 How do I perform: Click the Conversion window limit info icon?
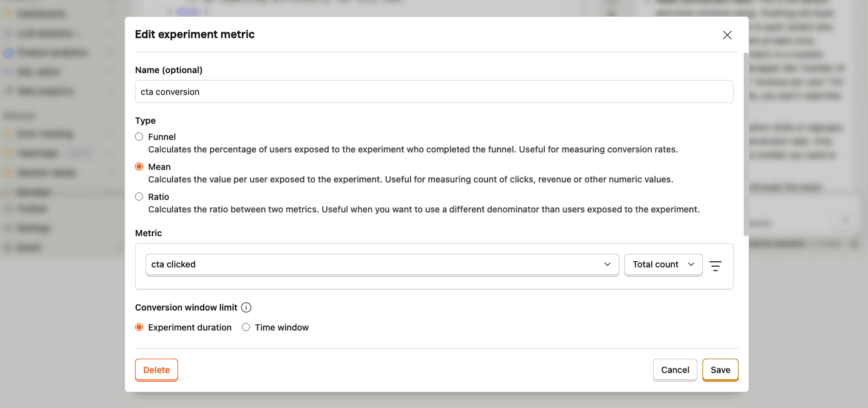click(246, 307)
